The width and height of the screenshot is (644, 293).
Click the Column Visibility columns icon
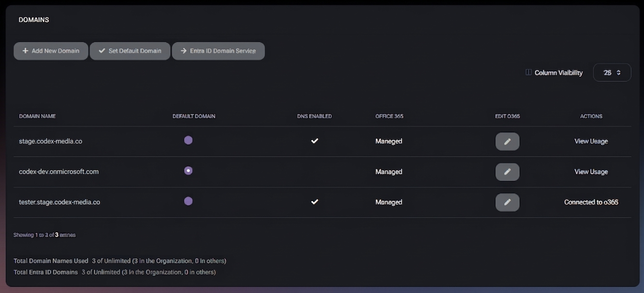[528, 72]
